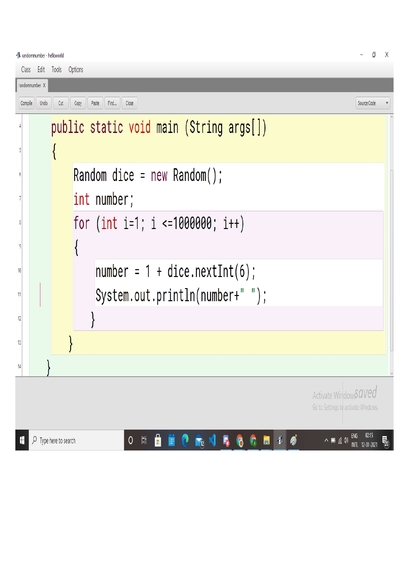Click the 'for (int i=1; i <=1000000; i++)' line

[x=159, y=223]
